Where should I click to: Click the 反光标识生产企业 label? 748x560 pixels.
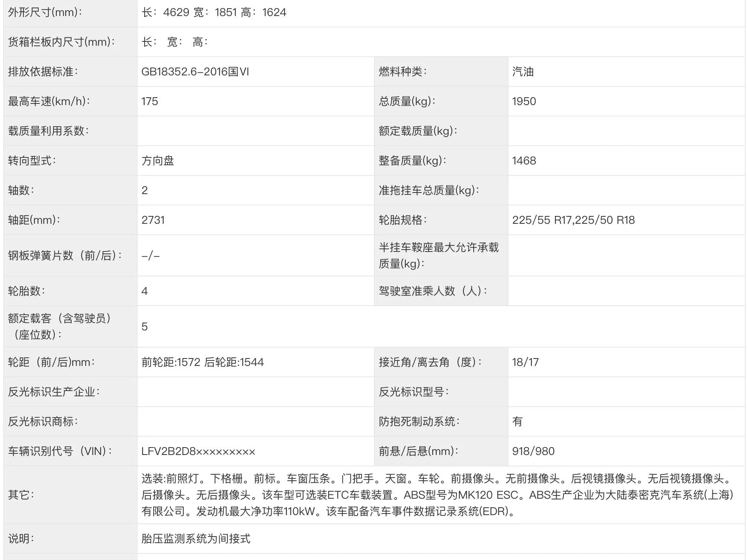pos(54,392)
